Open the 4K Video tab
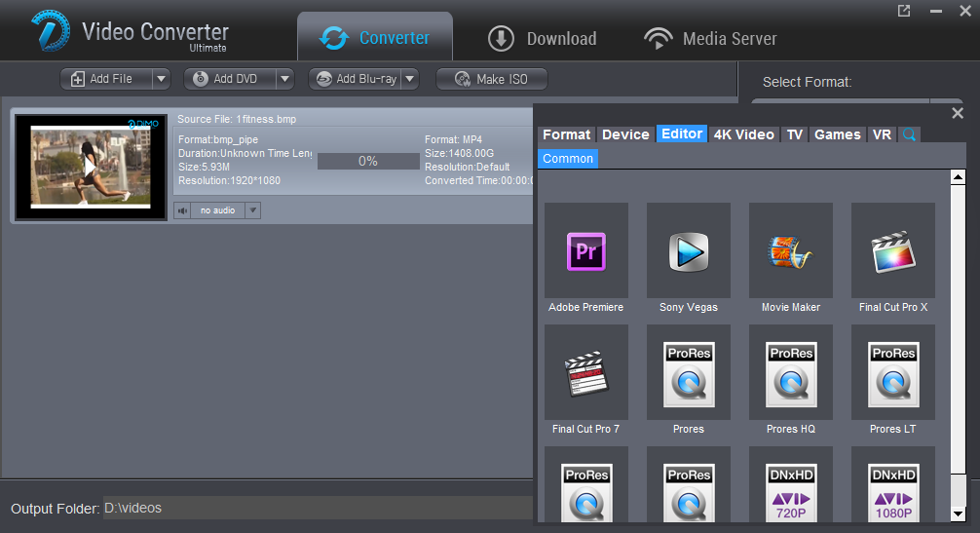 (x=743, y=134)
